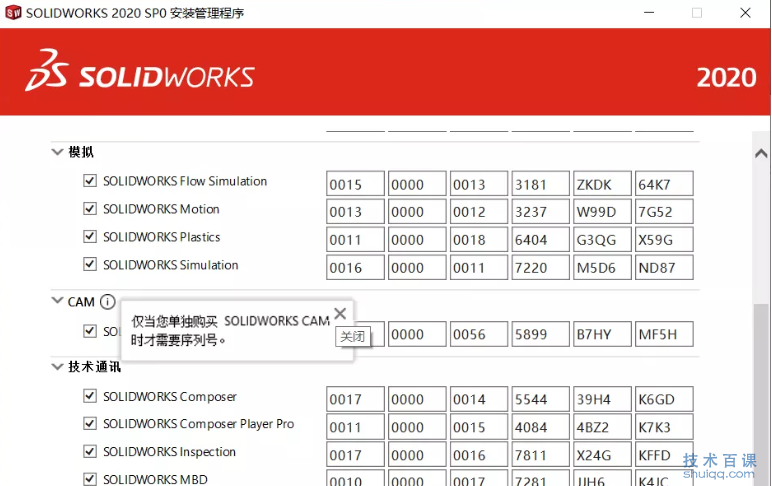
Task: Click CAM serial field 5899
Action: [541, 334]
